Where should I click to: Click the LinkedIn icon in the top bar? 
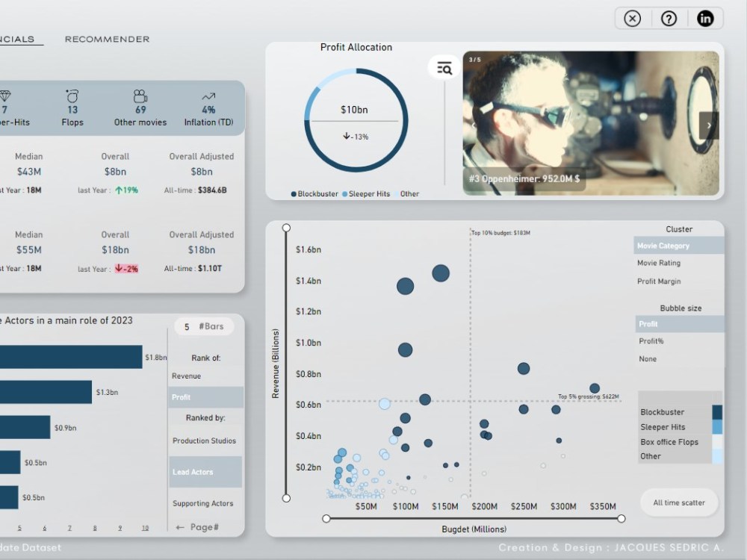click(x=705, y=18)
